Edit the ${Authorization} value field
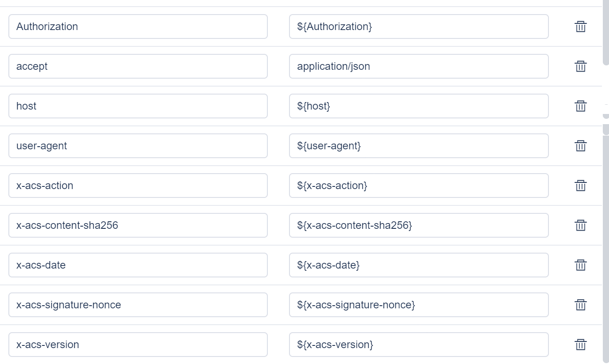 point(419,27)
